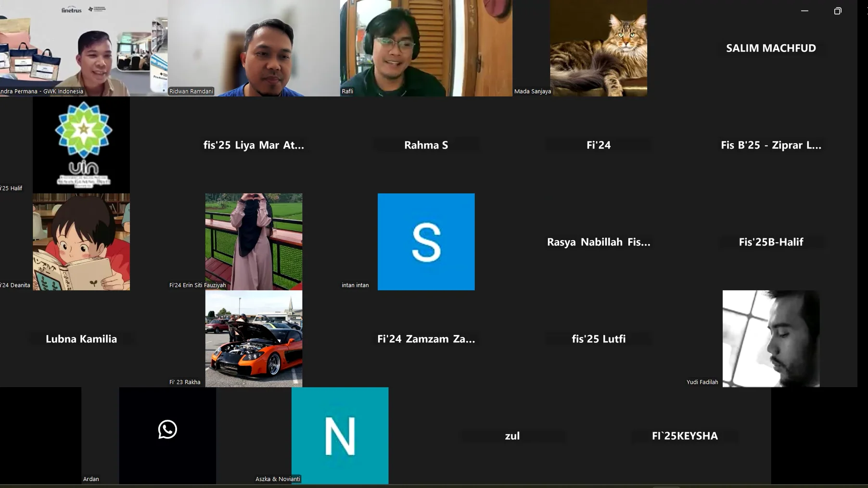Select the Lubna Kamilia participant tile

pos(81,339)
